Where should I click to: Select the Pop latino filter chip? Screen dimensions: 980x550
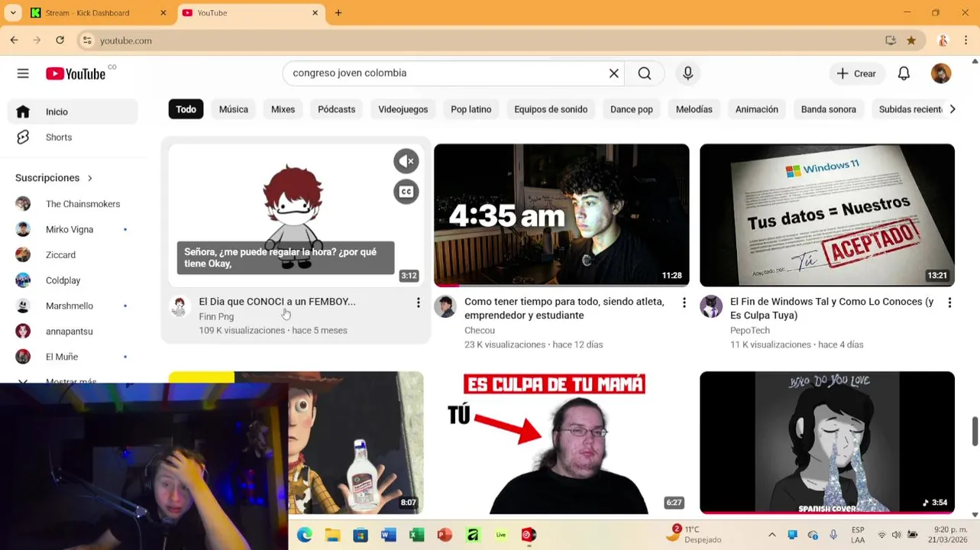coord(471,109)
